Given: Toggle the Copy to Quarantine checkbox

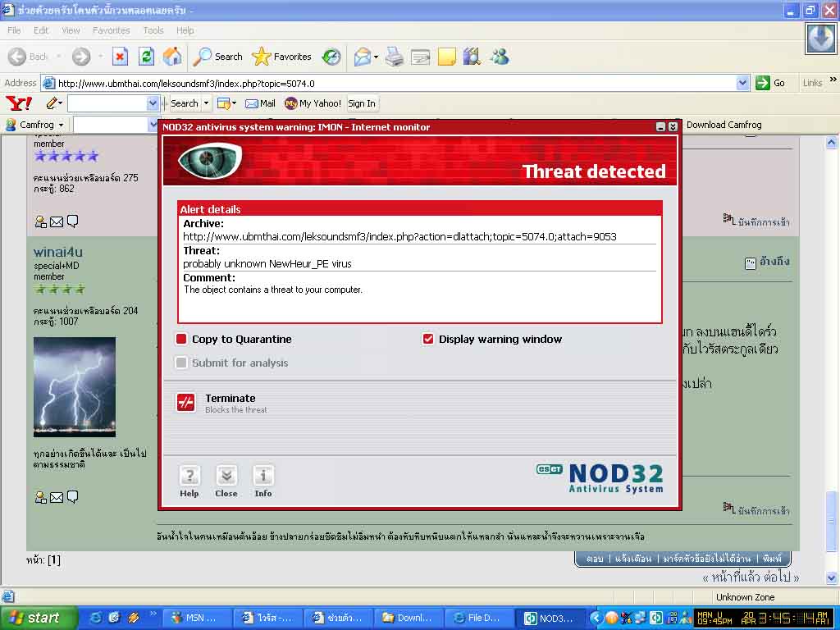Looking at the screenshot, I should pos(181,339).
